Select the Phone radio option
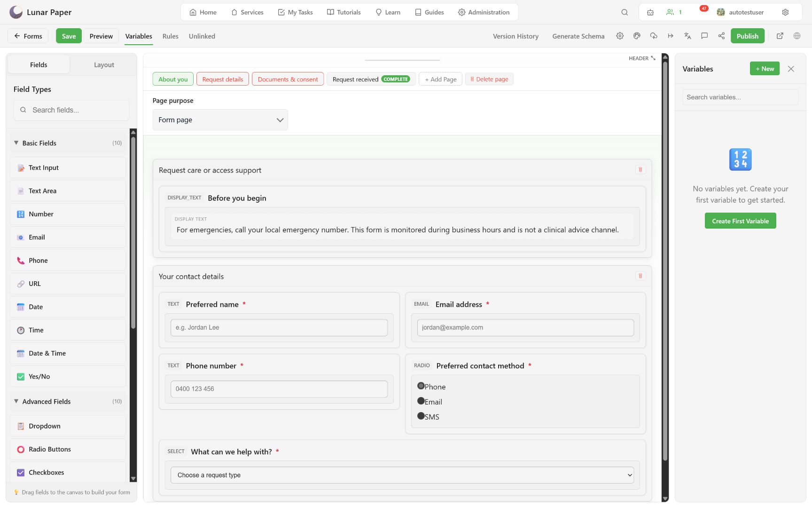The height and width of the screenshot is (508, 812). pyautogui.click(x=421, y=386)
